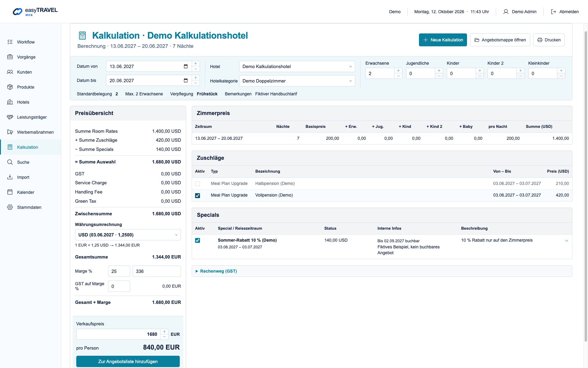Open the Hotelkategorie dropdown

coord(297,81)
